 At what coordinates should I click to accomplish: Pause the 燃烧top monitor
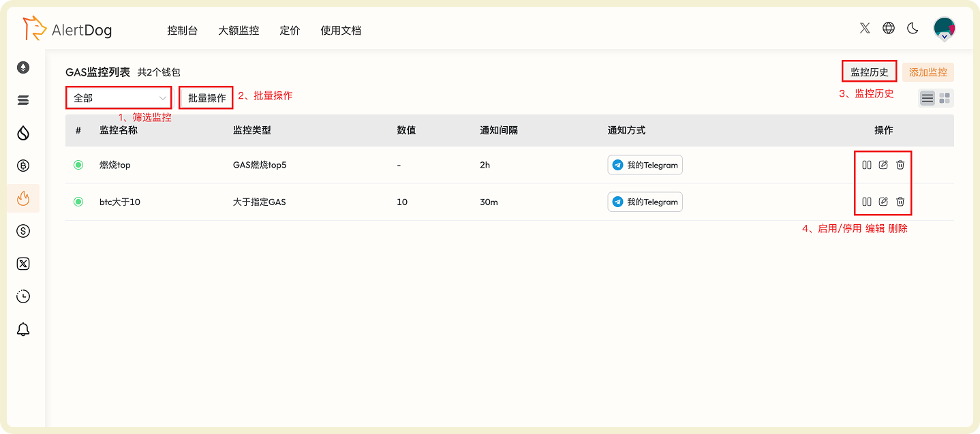click(x=866, y=164)
